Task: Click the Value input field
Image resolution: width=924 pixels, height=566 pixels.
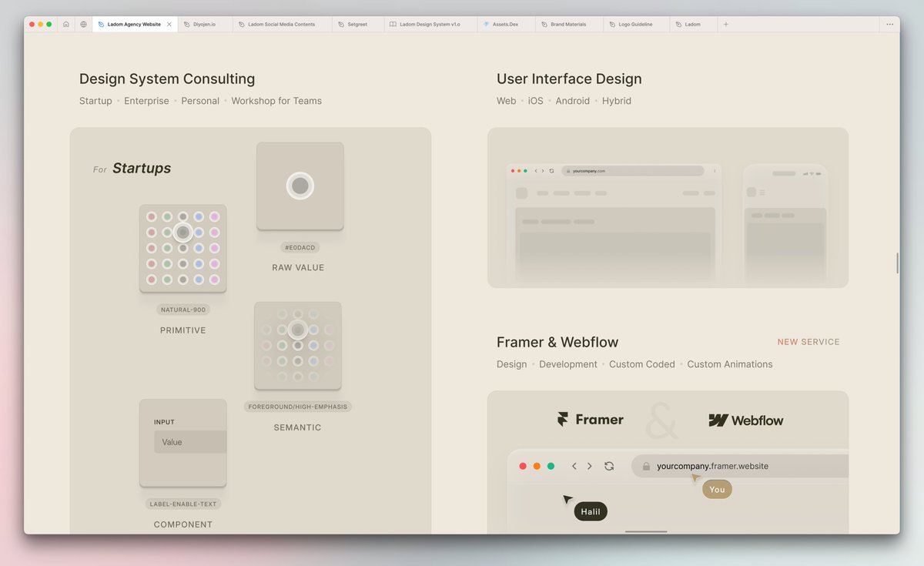Action: (190, 442)
